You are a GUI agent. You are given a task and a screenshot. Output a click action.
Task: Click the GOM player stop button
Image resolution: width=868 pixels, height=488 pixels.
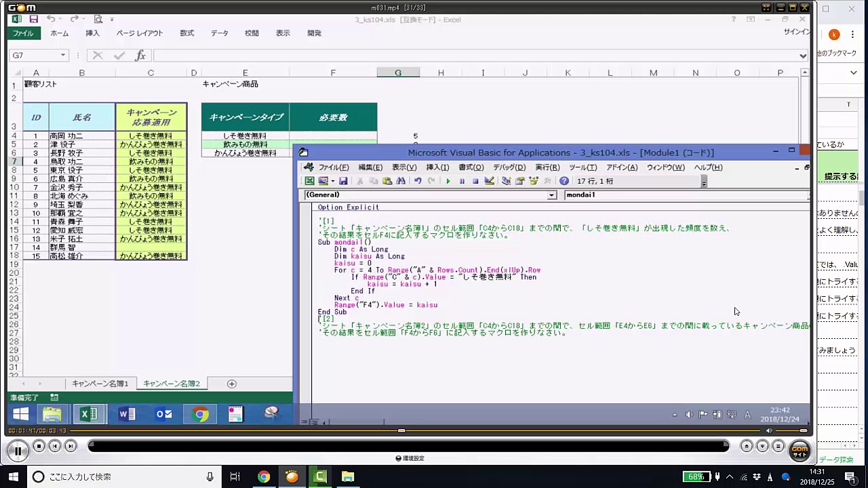[x=39, y=446]
